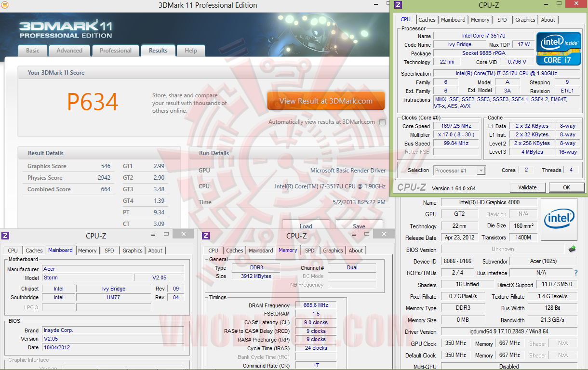The image size is (588, 370).
Task: Click the Manufacturer Acer field in Mainboard
Action: point(113,269)
